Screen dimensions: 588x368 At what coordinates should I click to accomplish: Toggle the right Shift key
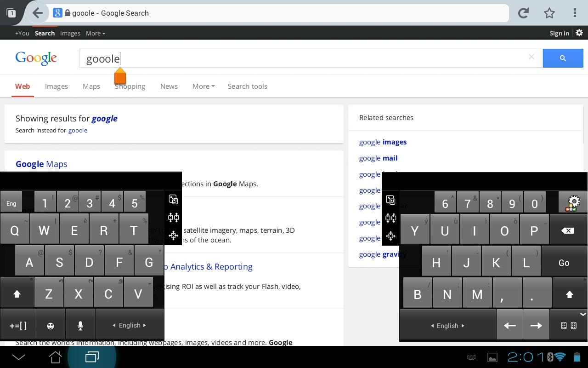[570, 294]
